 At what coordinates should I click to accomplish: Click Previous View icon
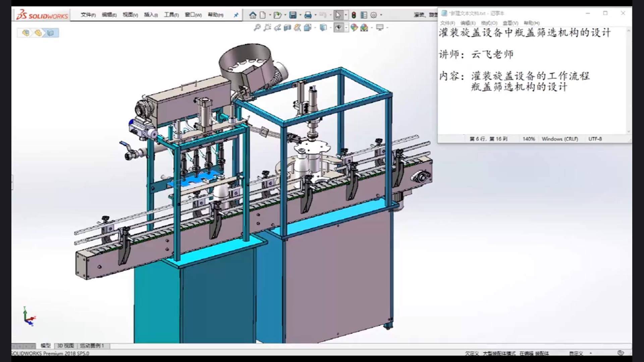(277, 27)
